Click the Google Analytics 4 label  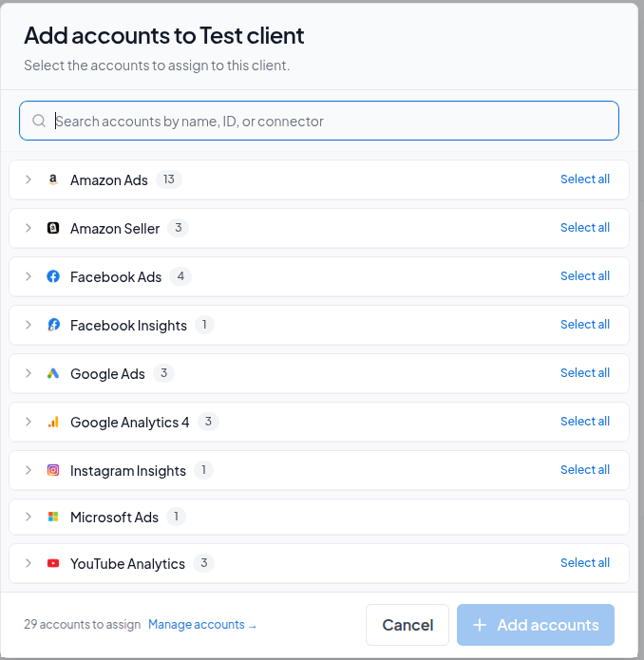(x=129, y=423)
